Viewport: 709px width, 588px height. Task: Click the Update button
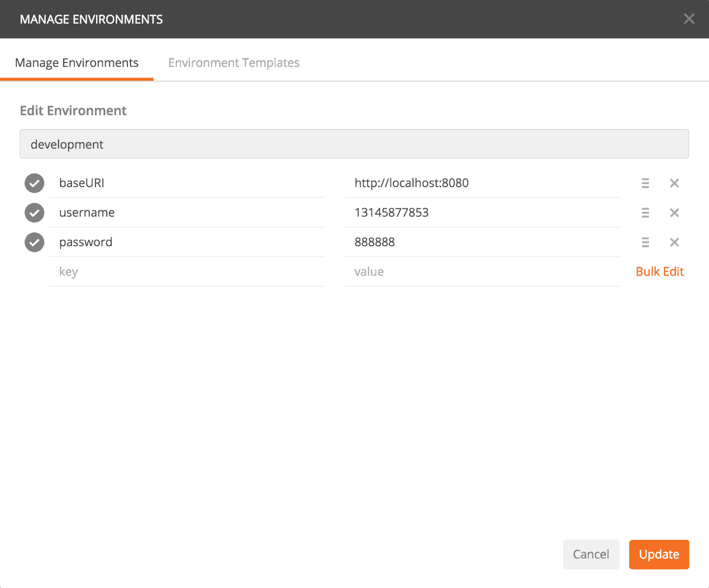659,554
